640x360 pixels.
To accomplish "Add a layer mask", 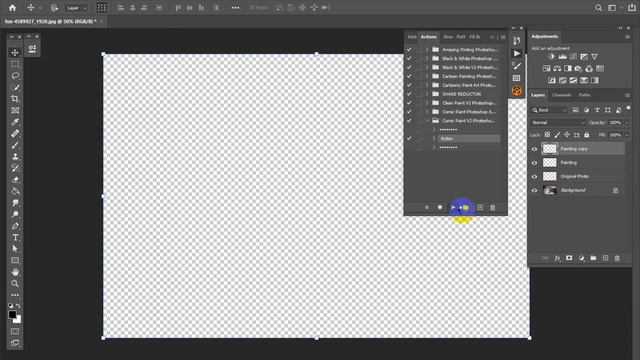I will tap(569, 258).
